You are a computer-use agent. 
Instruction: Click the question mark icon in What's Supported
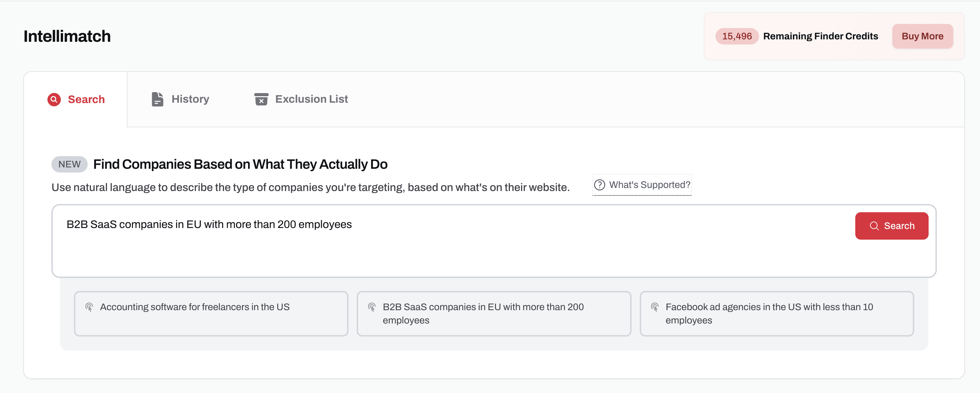pyautogui.click(x=600, y=185)
